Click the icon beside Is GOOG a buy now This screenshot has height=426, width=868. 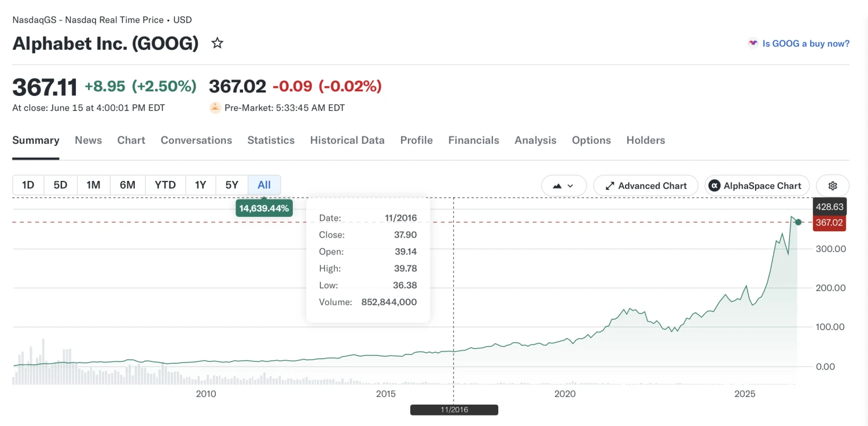(753, 43)
